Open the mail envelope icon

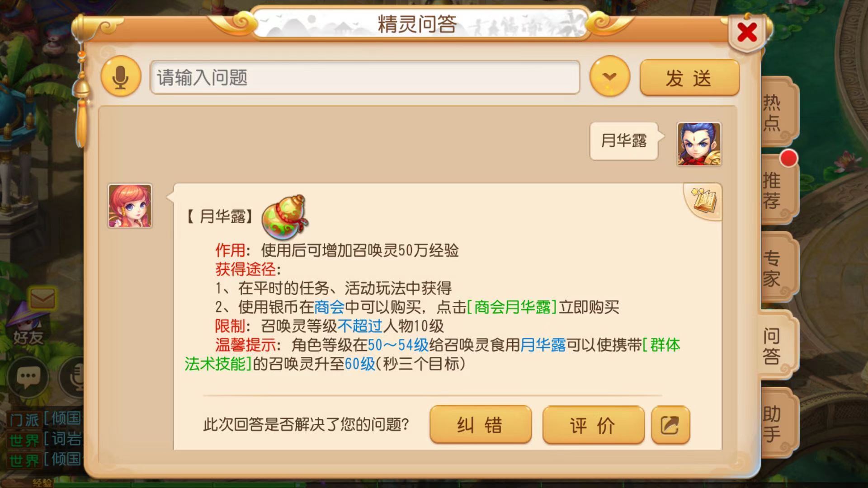tap(42, 298)
